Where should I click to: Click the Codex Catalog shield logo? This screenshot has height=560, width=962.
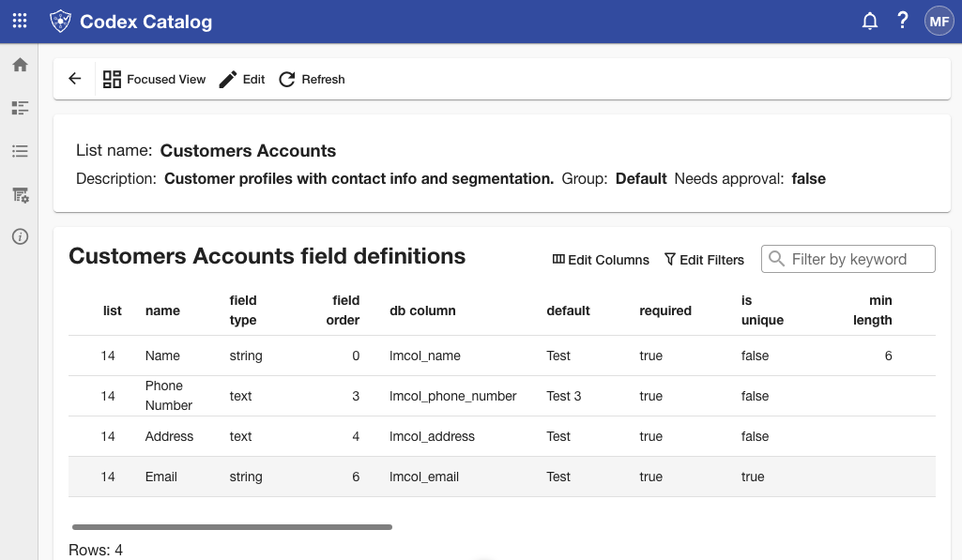coord(60,22)
